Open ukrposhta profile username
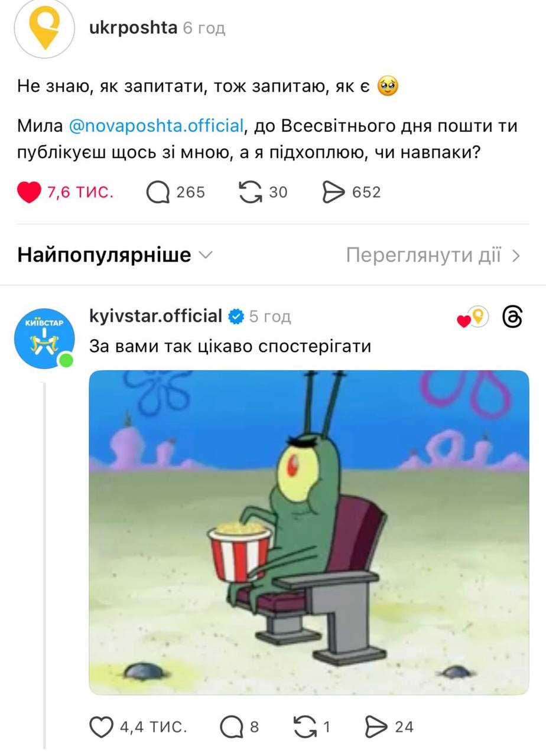 [x=133, y=27]
